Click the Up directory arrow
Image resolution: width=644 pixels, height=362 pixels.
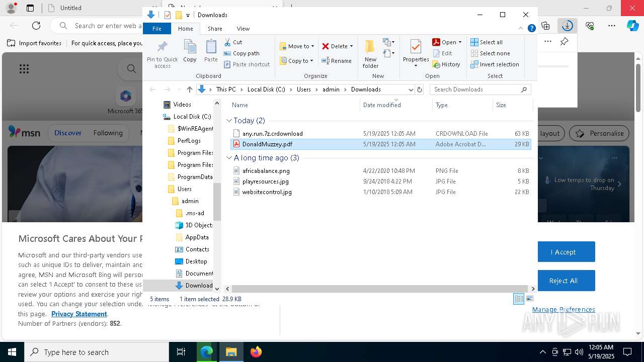[x=189, y=89]
